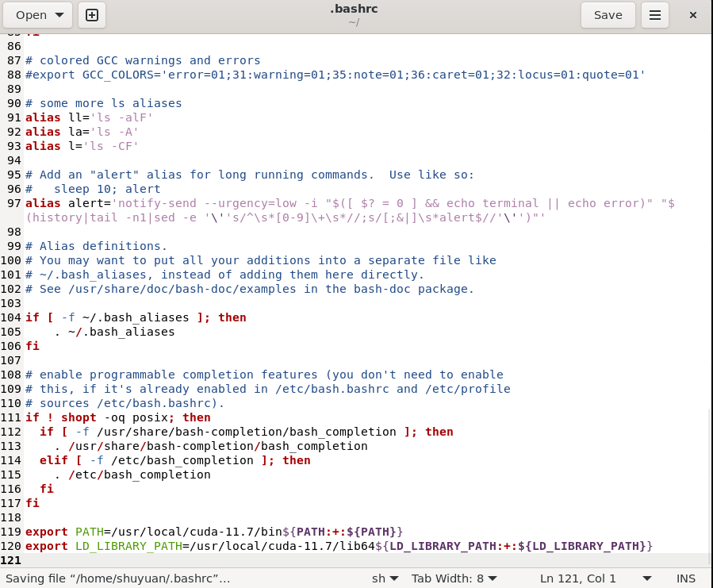Click the alias alert='notify-send line
Image resolution: width=713 pixels, height=588 pixels.
click(x=350, y=203)
